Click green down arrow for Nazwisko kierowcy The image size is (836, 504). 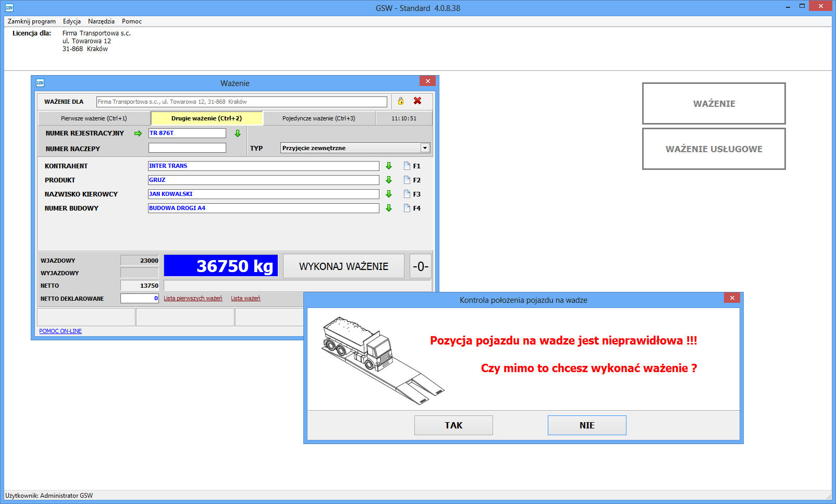(389, 194)
